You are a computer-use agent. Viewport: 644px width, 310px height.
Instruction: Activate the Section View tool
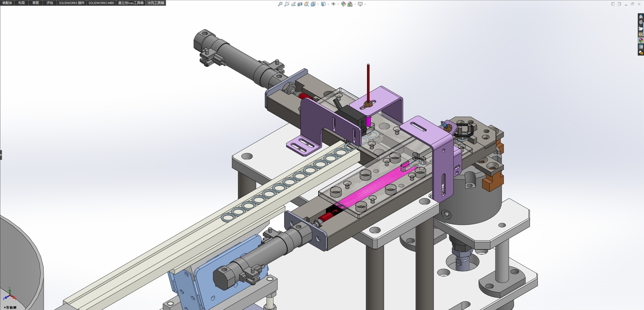point(300,4)
